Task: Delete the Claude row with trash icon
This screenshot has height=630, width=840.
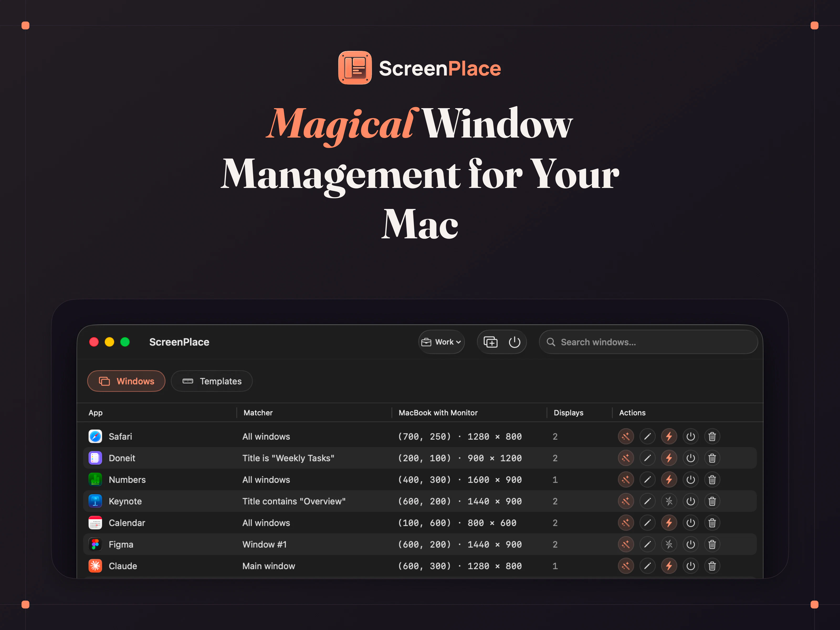Action: (712, 566)
